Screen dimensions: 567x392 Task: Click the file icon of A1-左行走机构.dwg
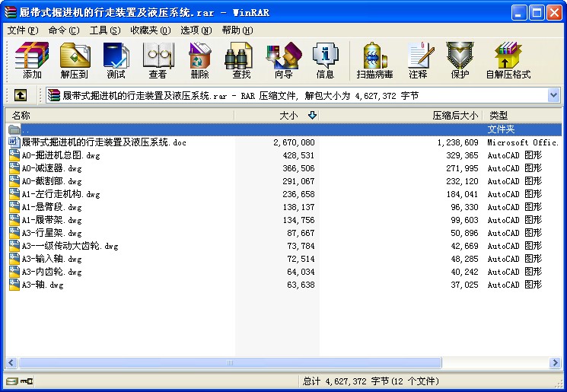14,194
